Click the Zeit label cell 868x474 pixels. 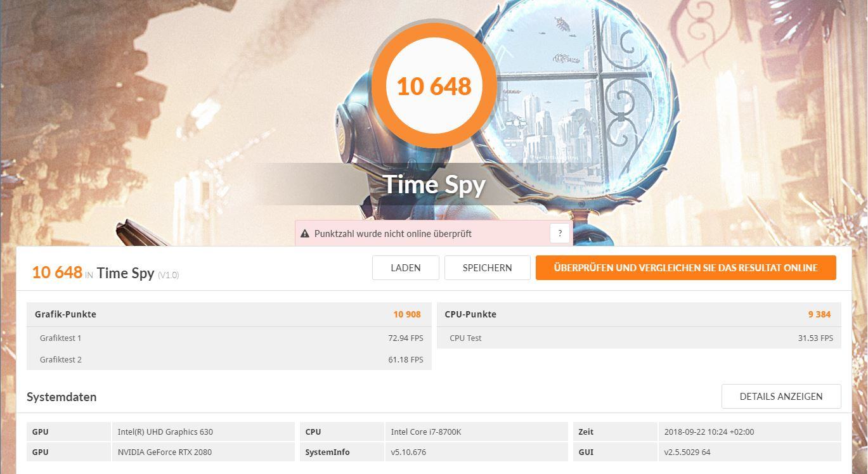pyautogui.click(x=615, y=432)
